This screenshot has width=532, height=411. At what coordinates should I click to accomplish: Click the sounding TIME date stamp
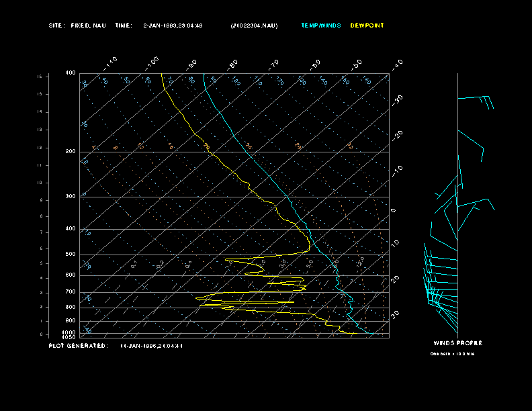173,26
